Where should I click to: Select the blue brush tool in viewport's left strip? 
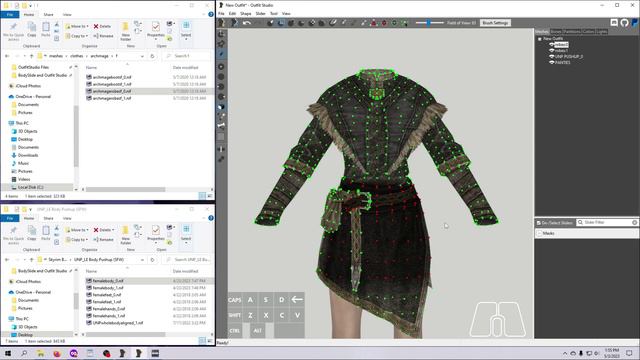coord(221,54)
